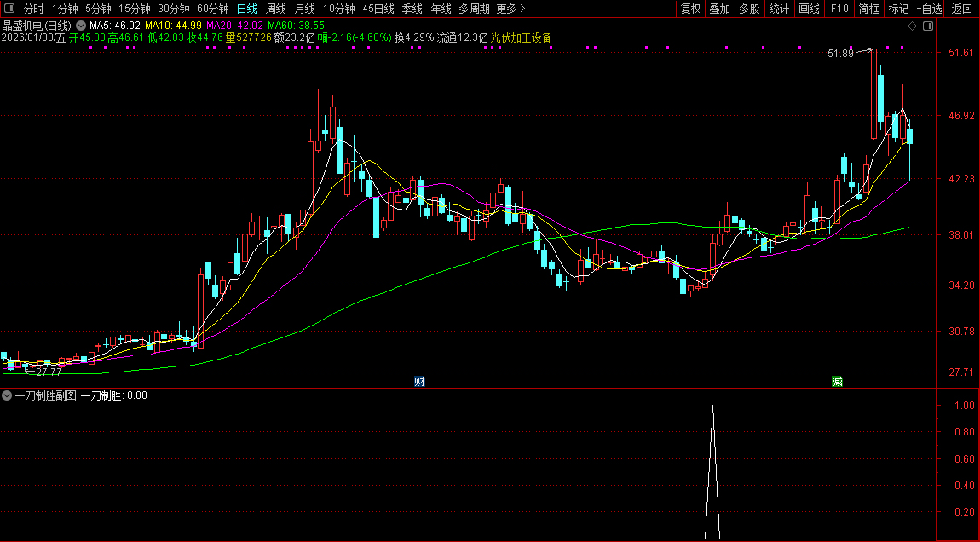This screenshot has width=980, height=542.
Task: Click the 27.71 price axis label
Action: point(961,372)
